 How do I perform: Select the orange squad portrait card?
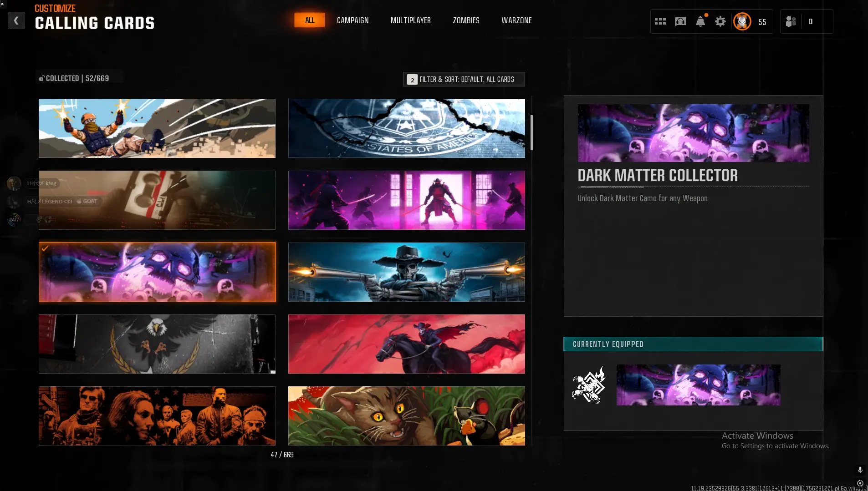pyautogui.click(x=157, y=416)
